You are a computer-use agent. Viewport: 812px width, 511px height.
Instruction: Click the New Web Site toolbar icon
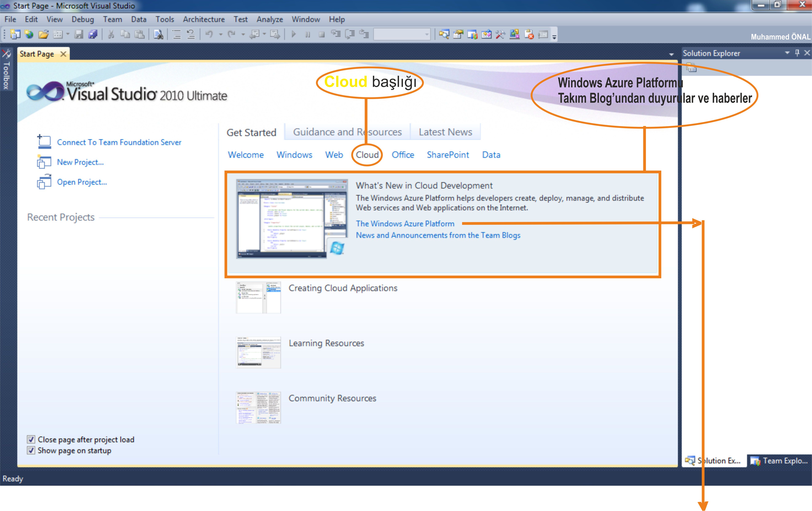click(x=29, y=34)
